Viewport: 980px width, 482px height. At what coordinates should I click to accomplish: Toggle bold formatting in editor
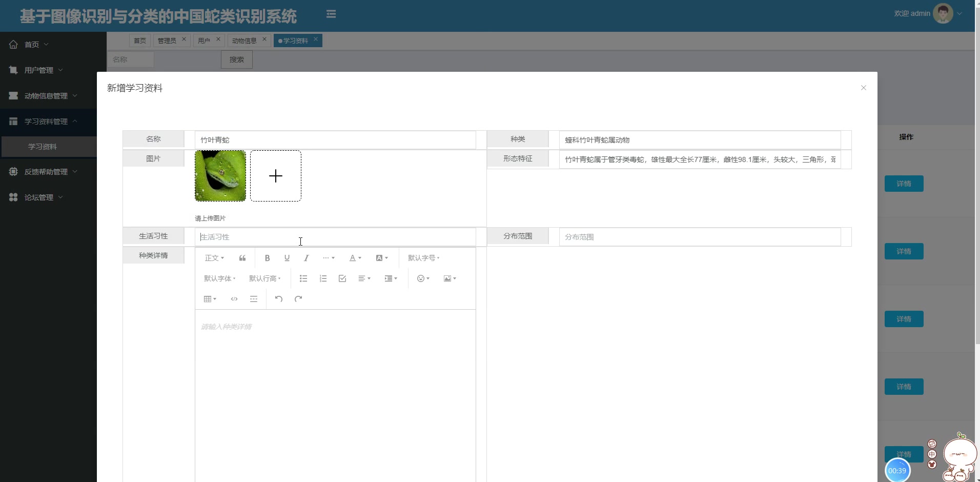(x=267, y=258)
